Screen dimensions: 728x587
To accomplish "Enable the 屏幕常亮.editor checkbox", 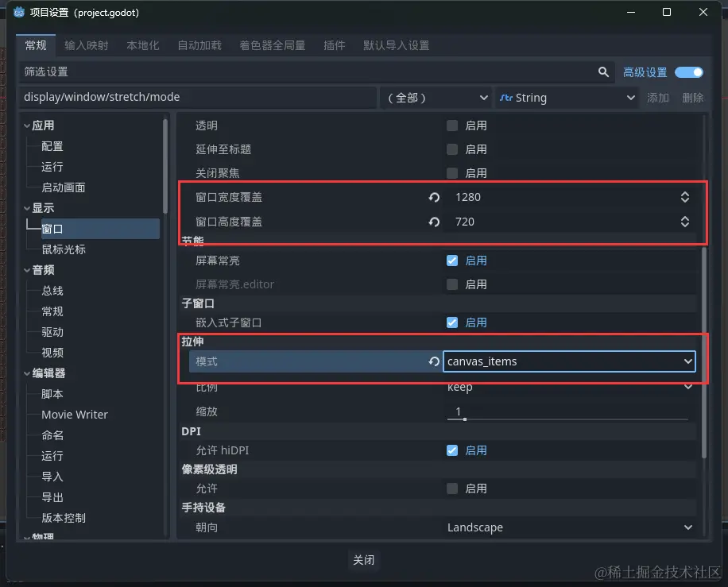I will point(451,284).
